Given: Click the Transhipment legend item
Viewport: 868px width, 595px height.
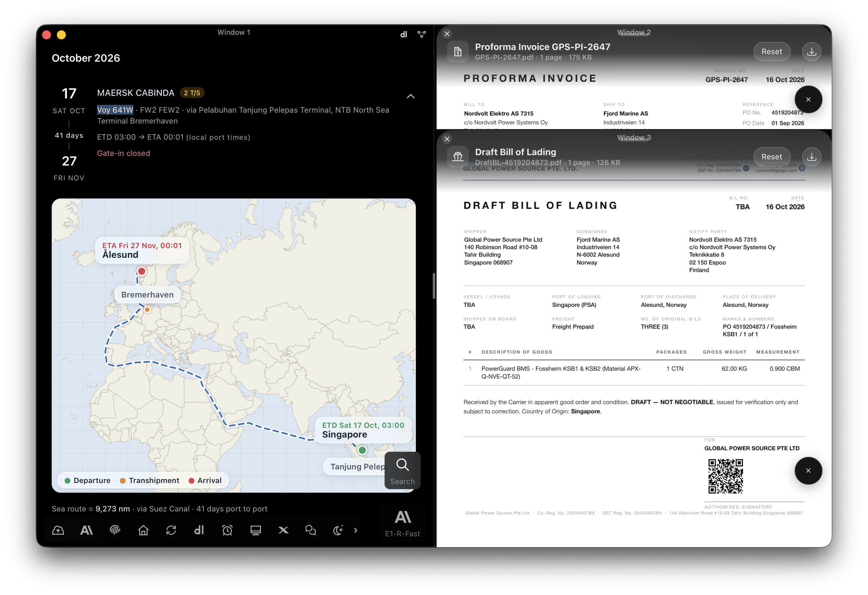Looking at the screenshot, I should pyautogui.click(x=150, y=480).
